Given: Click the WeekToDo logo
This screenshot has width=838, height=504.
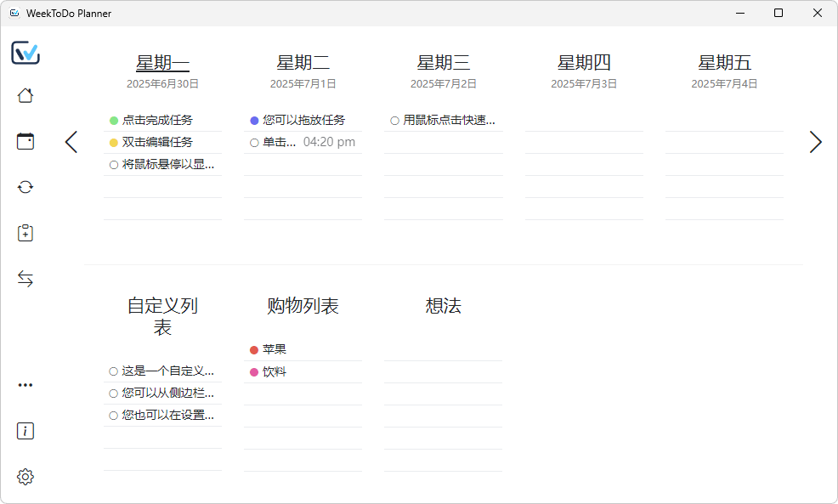Looking at the screenshot, I should 25,53.
